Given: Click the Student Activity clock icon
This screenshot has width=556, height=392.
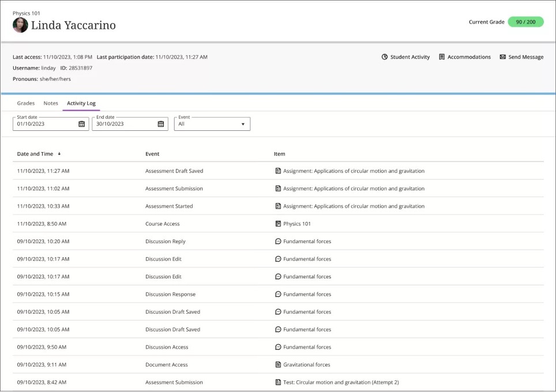Looking at the screenshot, I should click(384, 57).
